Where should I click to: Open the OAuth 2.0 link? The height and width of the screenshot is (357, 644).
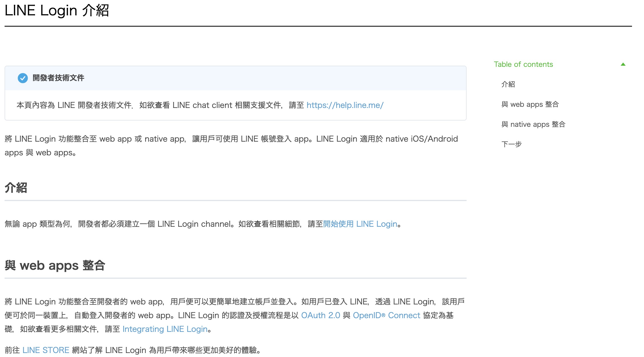pyautogui.click(x=321, y=315)
